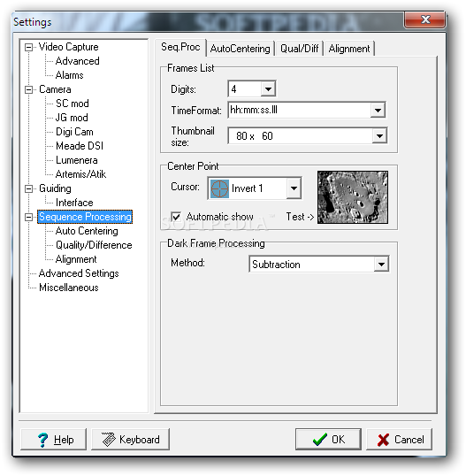The image size is (466, 476).
Task: Select Alarms in the tree
Action: tap(70, 75)
